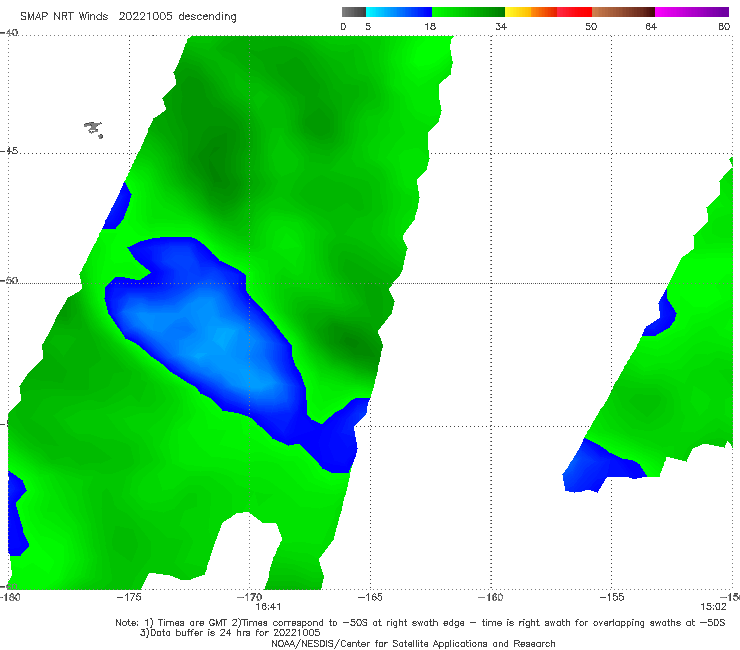Click the '15:02' swath time label
This screenshot has height=650, width=740.
713,607
